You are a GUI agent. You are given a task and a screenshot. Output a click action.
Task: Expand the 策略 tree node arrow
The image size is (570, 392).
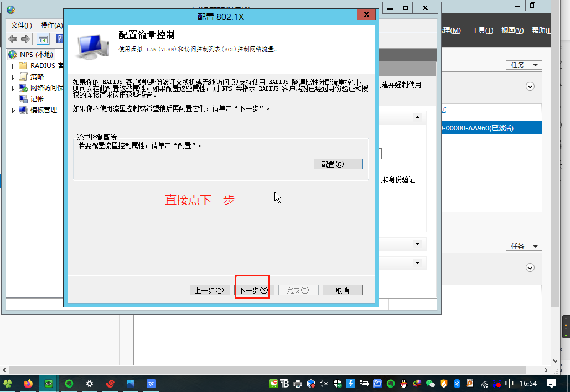13,77
